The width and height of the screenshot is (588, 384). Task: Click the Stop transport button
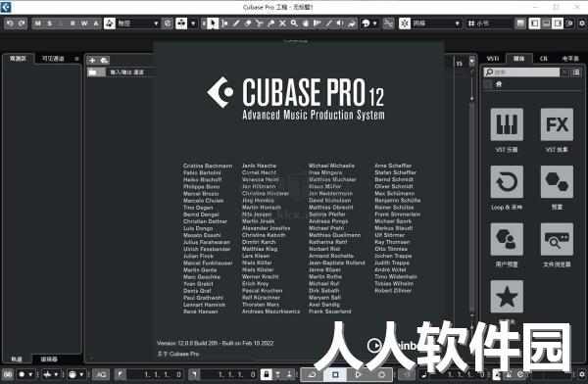(335, 374)
